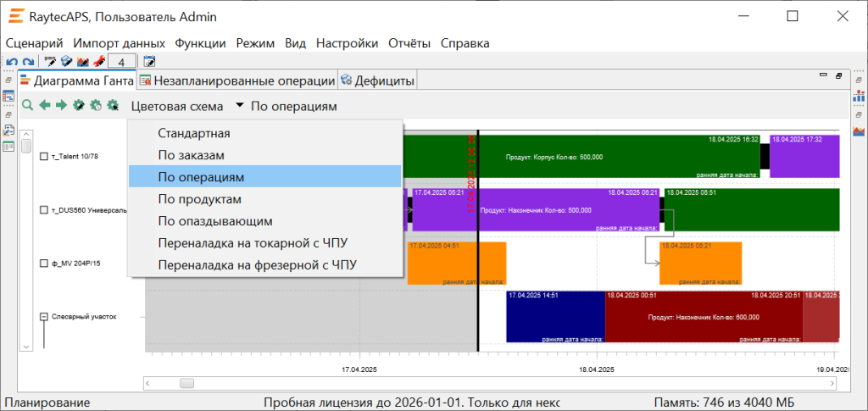Open the Вид menu
The height and width of the screenshot is (411, 868).
coord(296,43)
